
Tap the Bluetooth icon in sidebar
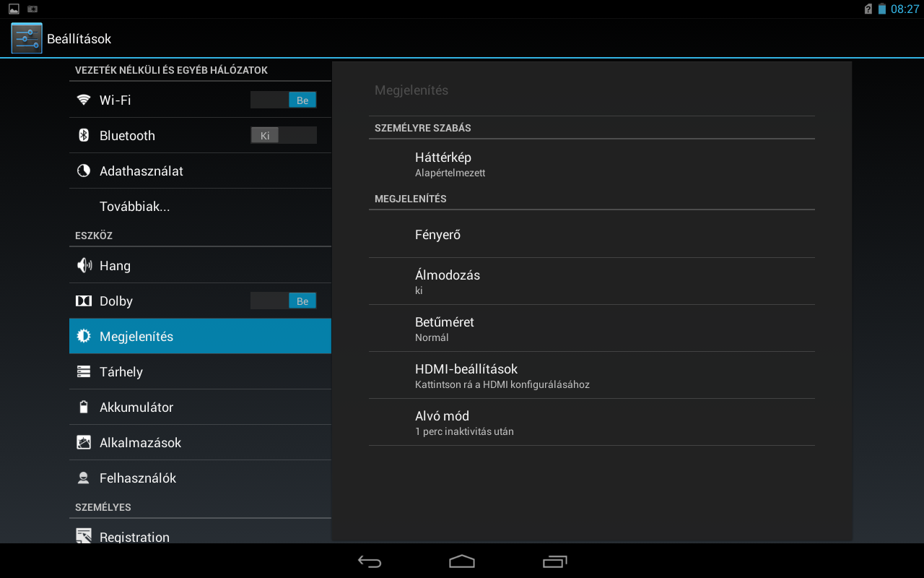point(84,135)
